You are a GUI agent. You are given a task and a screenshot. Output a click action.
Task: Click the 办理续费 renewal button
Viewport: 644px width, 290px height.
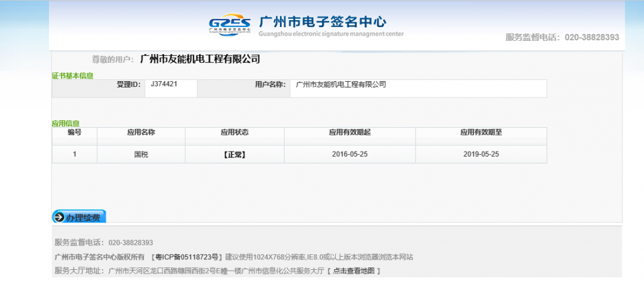(x=79, y=217)
